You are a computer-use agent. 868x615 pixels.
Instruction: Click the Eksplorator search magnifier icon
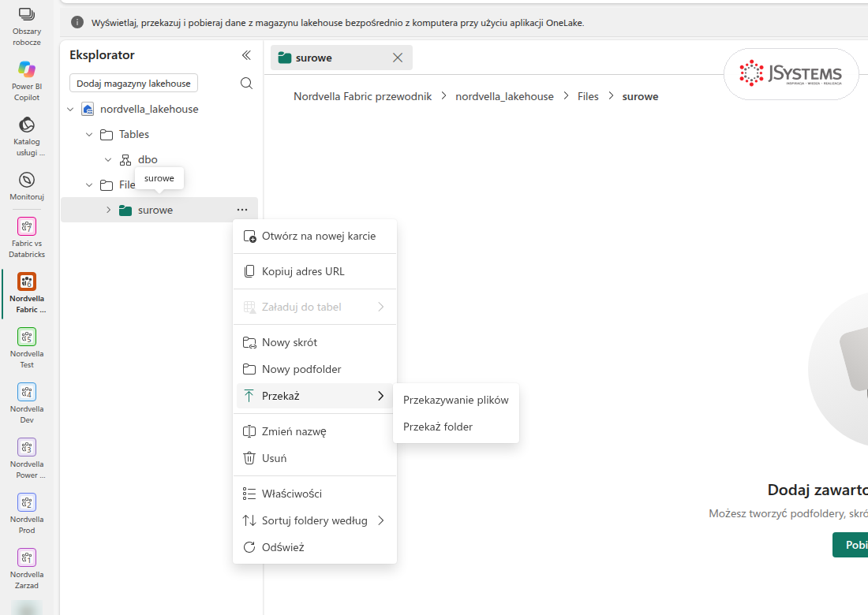pos(246,83)
